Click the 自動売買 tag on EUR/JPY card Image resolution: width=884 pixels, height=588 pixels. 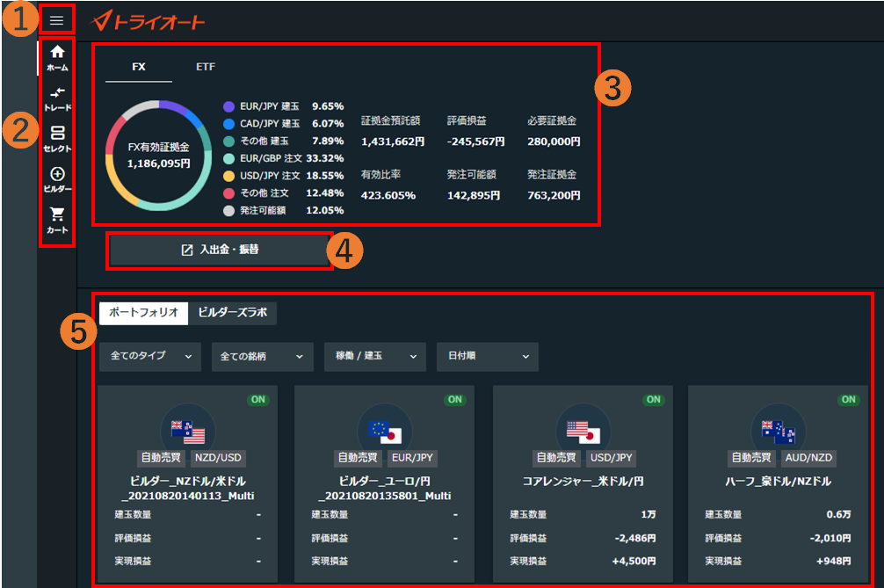coord(358,458)
